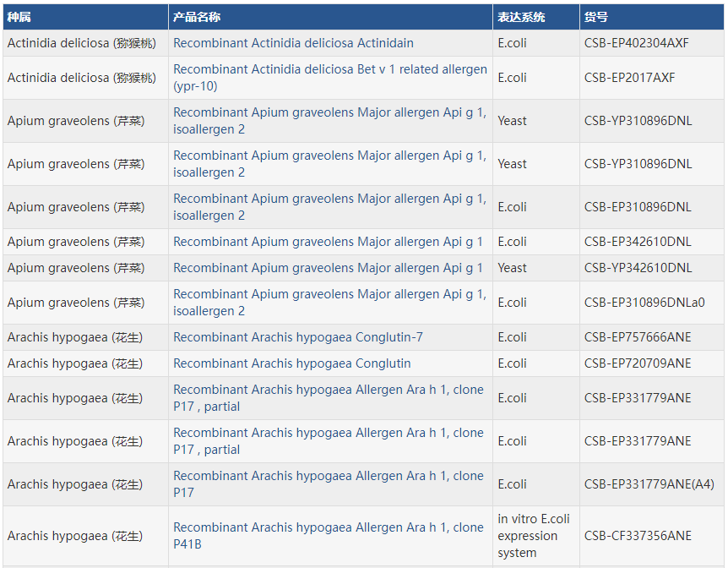The image size is (728, 568).
Task: Select catalog number CSB-EP402304AXF
Action: pyautogui.click(x=636, y=43)
